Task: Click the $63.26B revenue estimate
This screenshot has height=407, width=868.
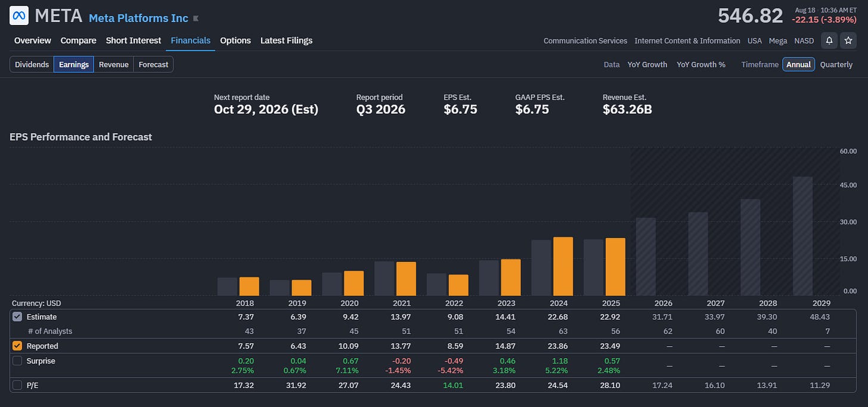Action: coord(627,109)
